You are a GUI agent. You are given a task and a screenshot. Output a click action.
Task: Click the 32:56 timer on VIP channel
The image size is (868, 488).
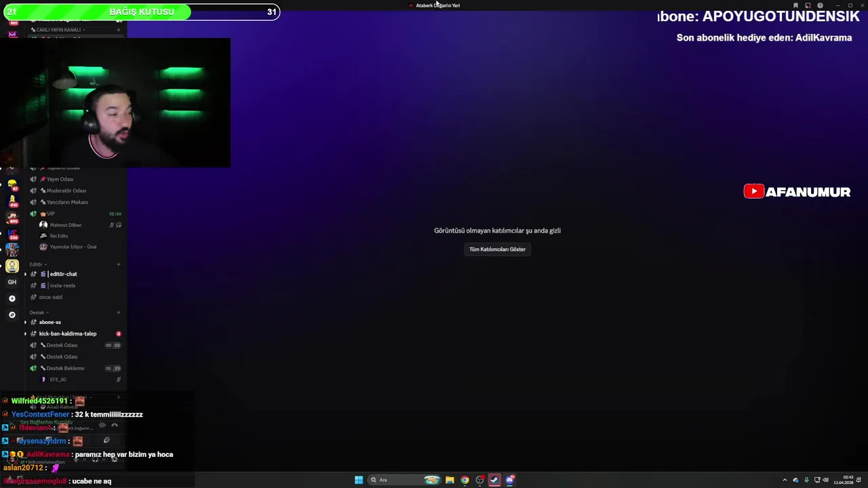pos(115,213)
